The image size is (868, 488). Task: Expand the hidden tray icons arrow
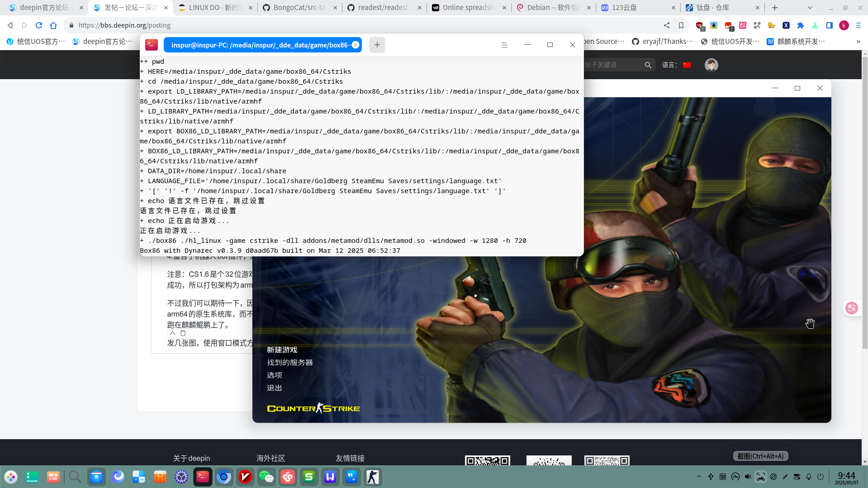pos(699,477)
